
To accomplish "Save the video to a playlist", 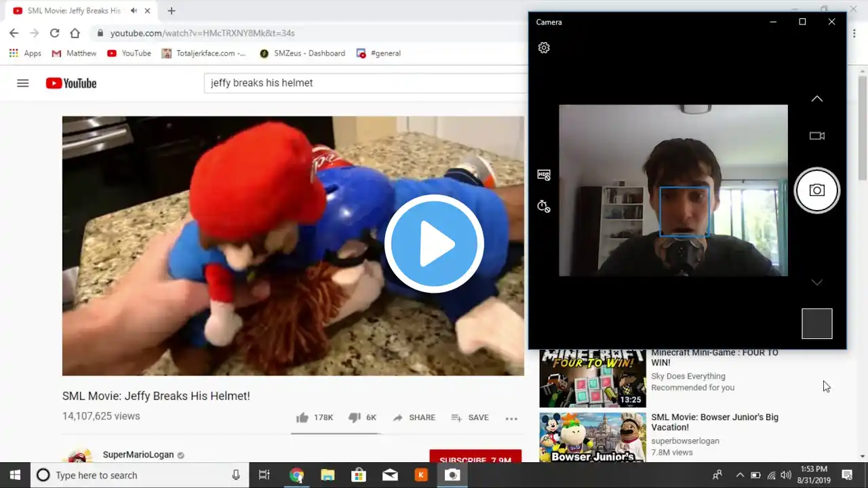I will coord(470,418).
